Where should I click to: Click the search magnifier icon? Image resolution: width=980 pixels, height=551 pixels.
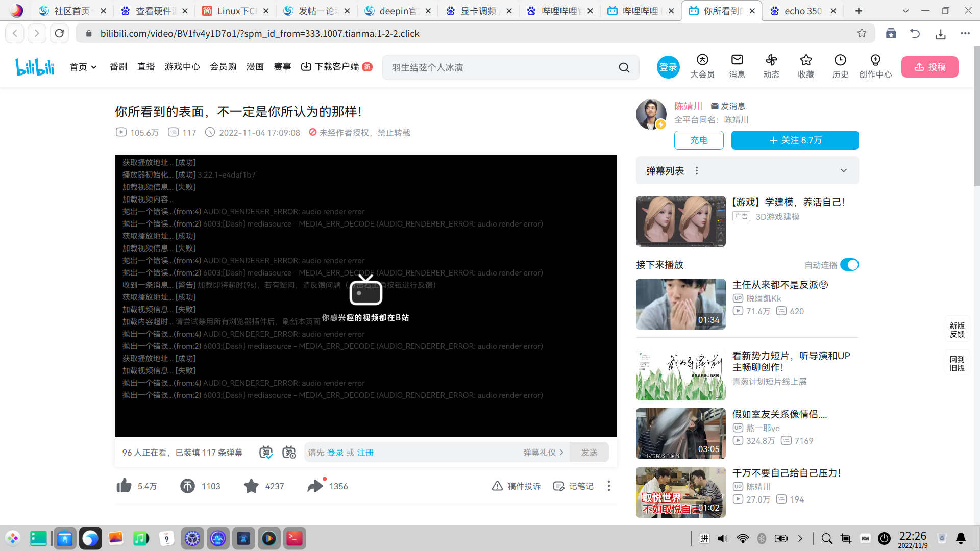tap(624, 67)
